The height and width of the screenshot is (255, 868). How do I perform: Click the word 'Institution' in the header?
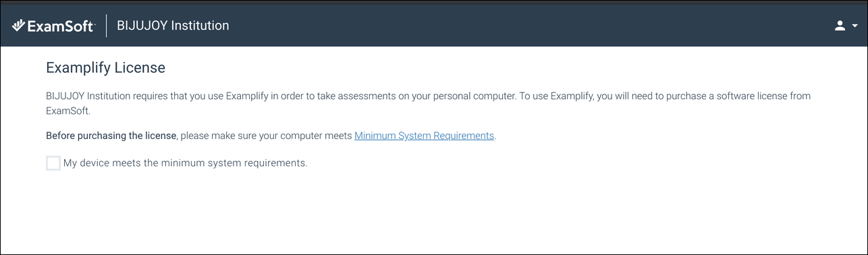pyautogui.click(x=200, y=26)
